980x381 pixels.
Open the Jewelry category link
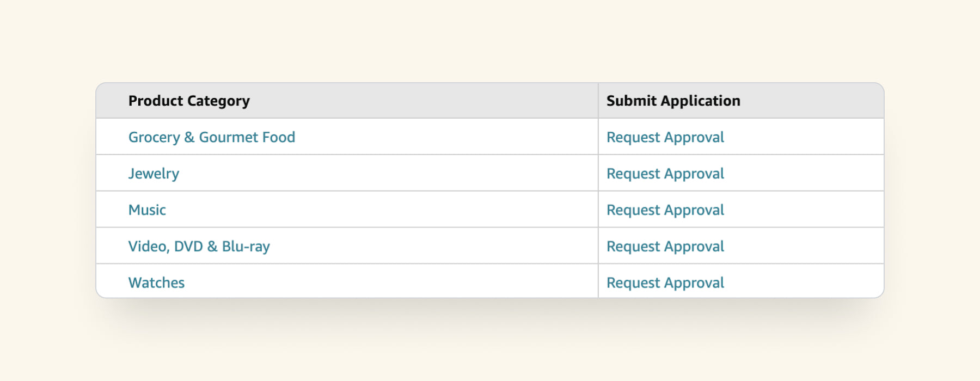click(154, 174)
